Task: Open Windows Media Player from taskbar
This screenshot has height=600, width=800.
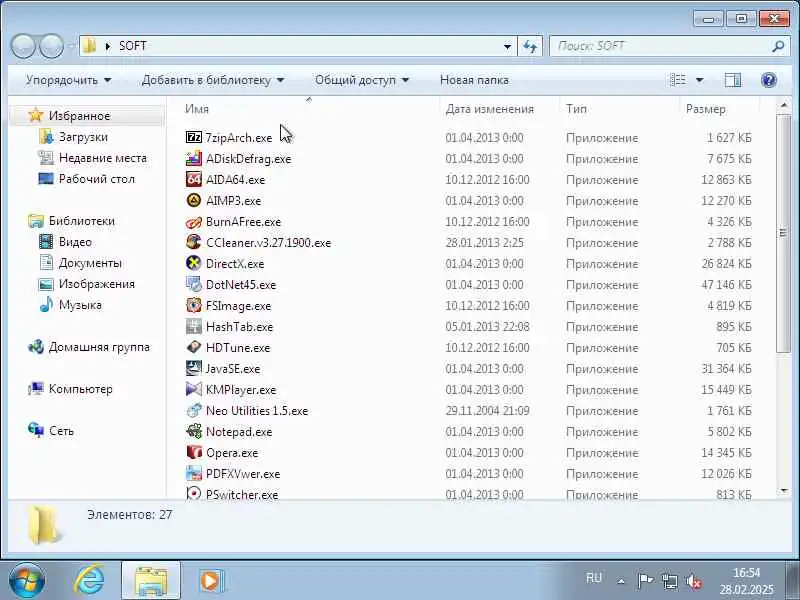Action: point(210,581)
